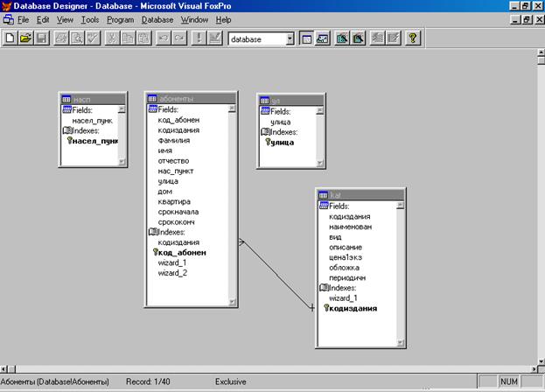Toggle the Command Window toolbar button
545x392 pixels.
coord(306,38)
